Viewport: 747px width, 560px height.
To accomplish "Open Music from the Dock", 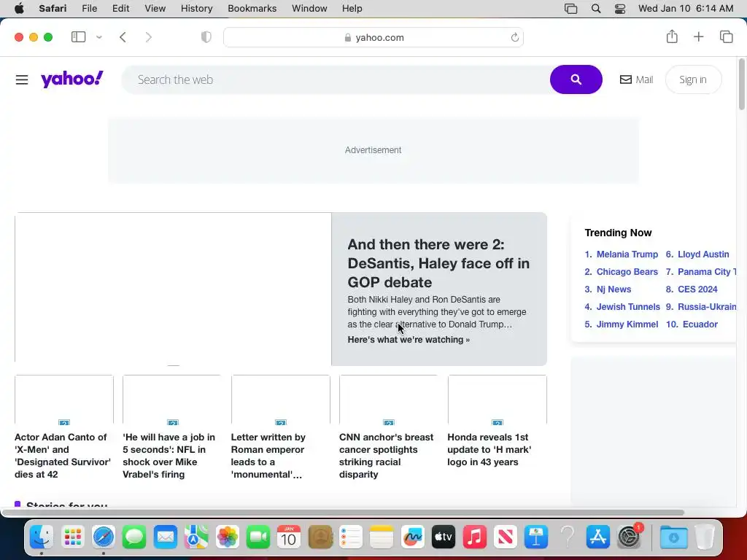I will pyautogui.click(x=474, y=537).
